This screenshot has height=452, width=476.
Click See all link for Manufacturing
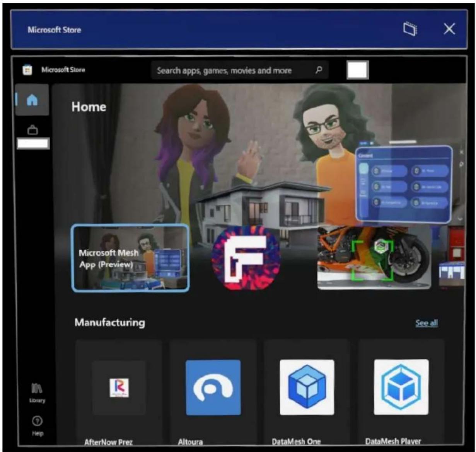[x=427, y=323]
